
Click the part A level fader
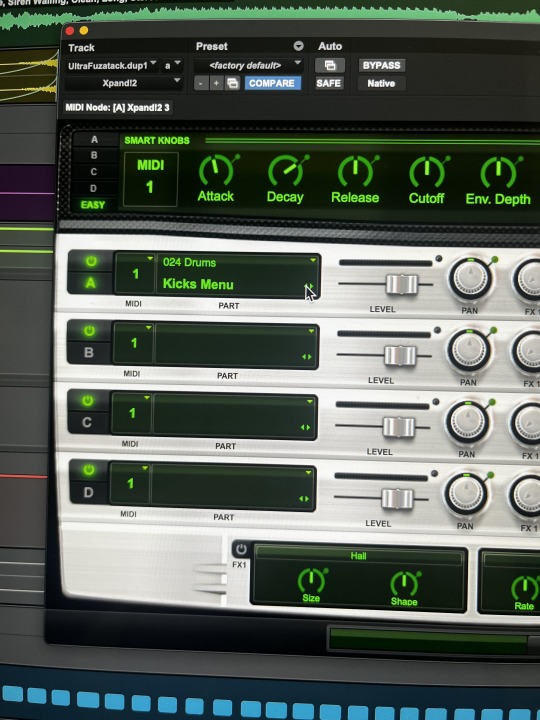(402, 284)
